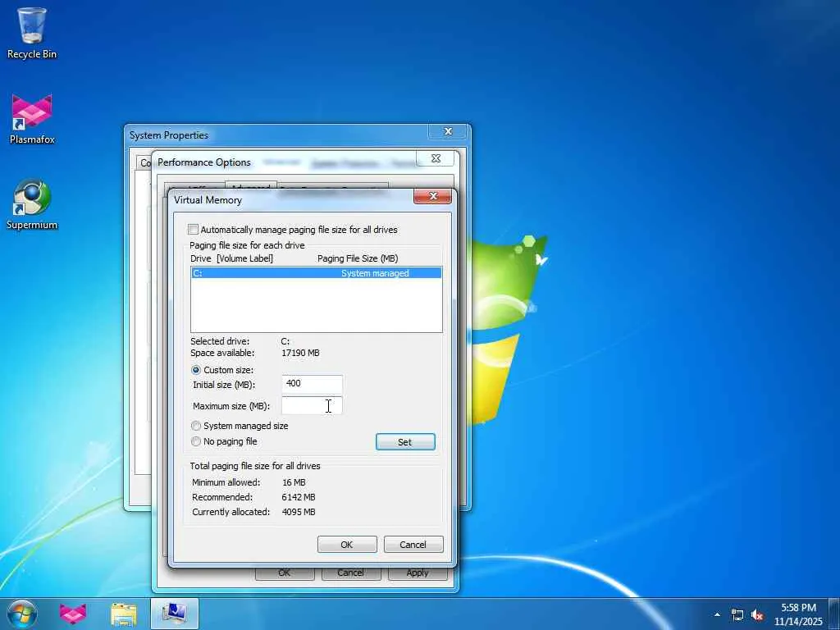Click the Maximum size input field

click(x=312, y=405)
